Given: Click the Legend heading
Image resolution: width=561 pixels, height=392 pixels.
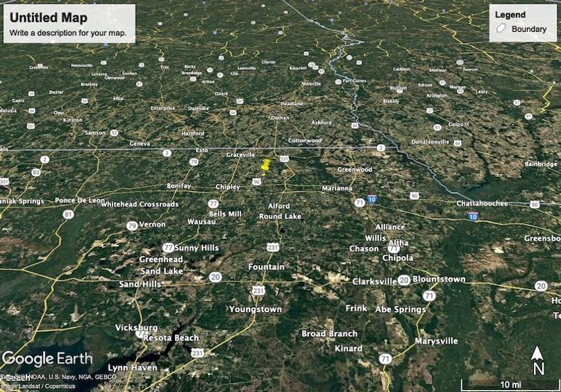Looking at the screenshot, I should [510, 15].
